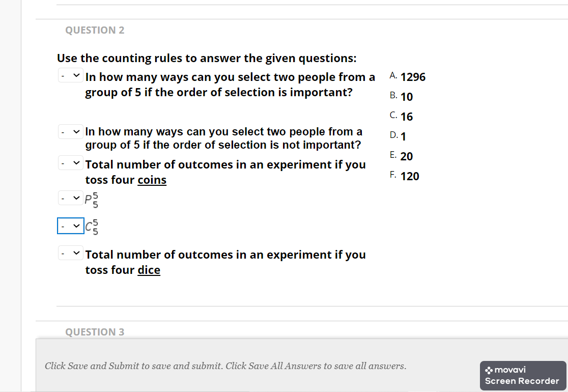Click the QUESTION 3 heading
This screenshot has width=568, height=392.
point(95,331)
